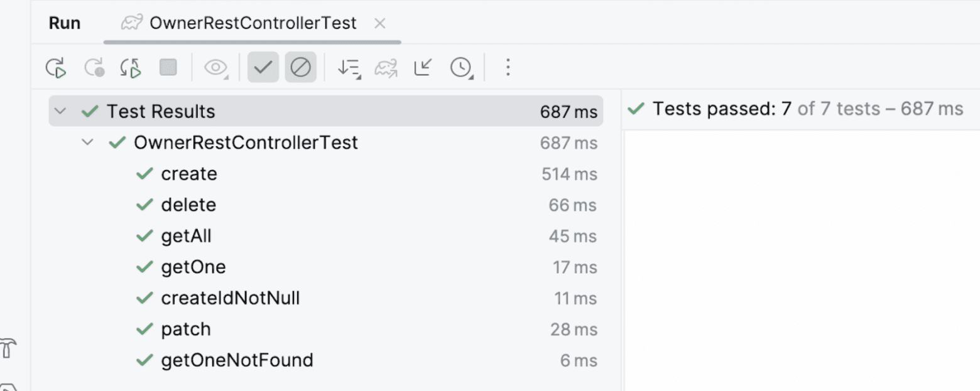Open the sort options icon
The height and width of the screenshot is (391, 980).
pyautogui.click(x=349, y=67)
